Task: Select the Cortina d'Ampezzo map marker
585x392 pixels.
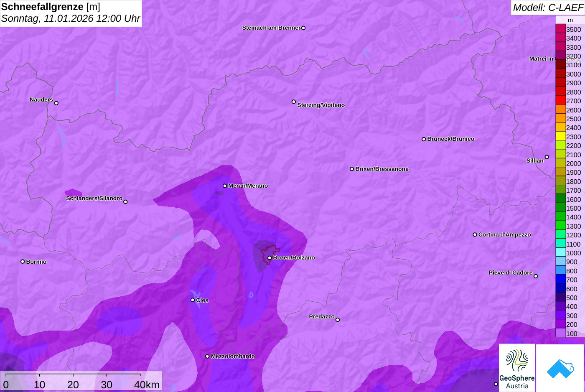Action: (475, 235)
